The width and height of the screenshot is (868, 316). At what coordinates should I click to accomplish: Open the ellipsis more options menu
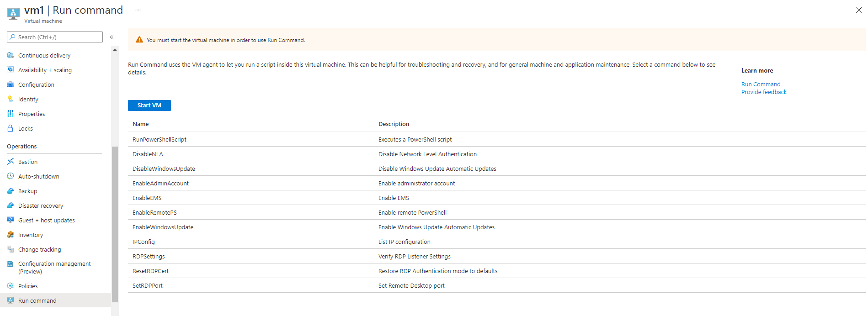pyautogui.click(x=138, y=10)
